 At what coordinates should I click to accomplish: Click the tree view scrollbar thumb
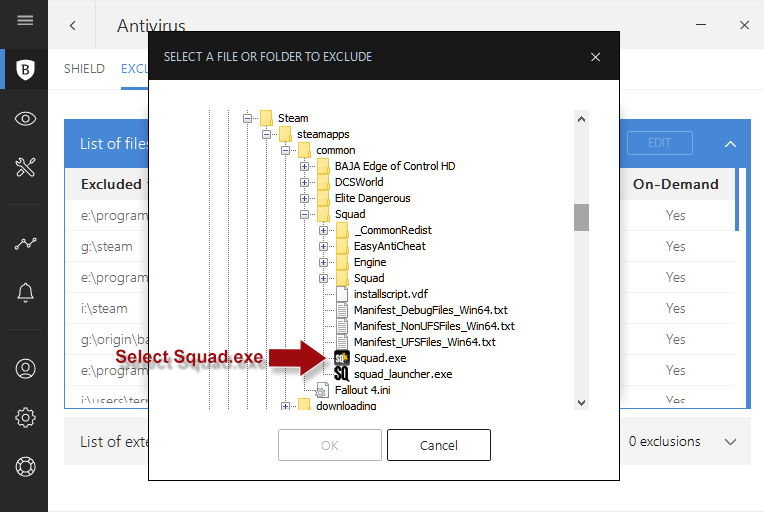coord(581,217)
